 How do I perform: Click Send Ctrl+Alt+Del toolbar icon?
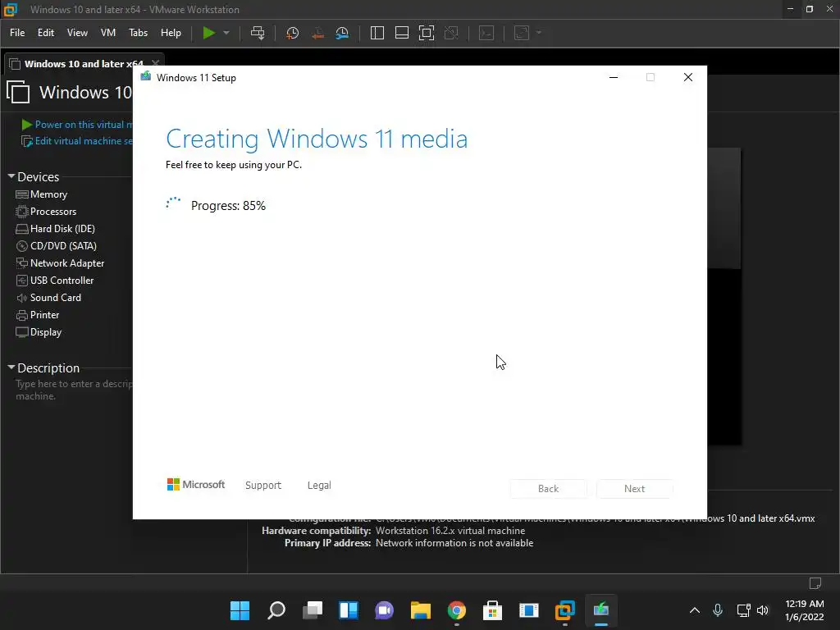click(x=258, y=33)
